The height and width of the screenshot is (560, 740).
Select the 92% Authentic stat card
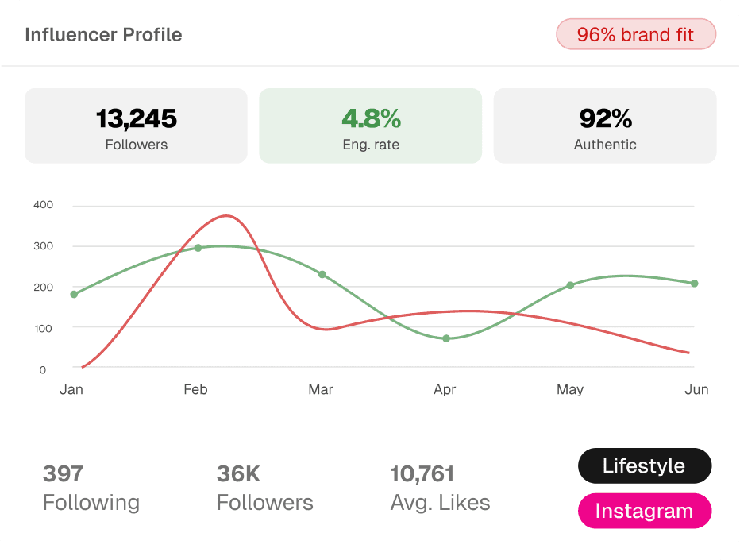(605, 126)
